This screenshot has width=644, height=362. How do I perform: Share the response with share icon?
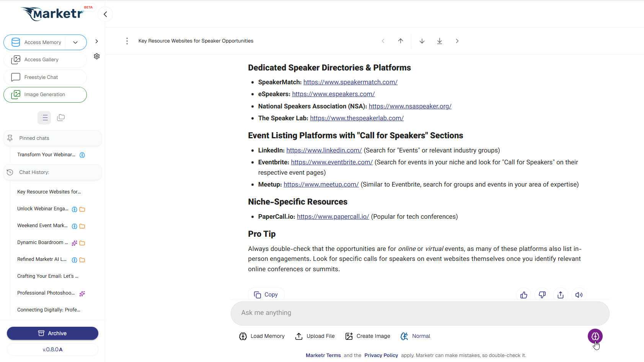561,295
